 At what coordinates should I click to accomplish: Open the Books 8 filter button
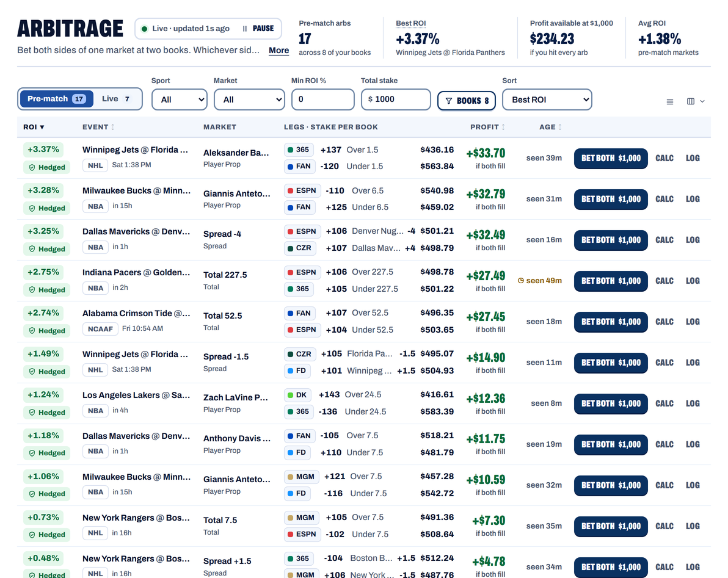tap(467, 101)
